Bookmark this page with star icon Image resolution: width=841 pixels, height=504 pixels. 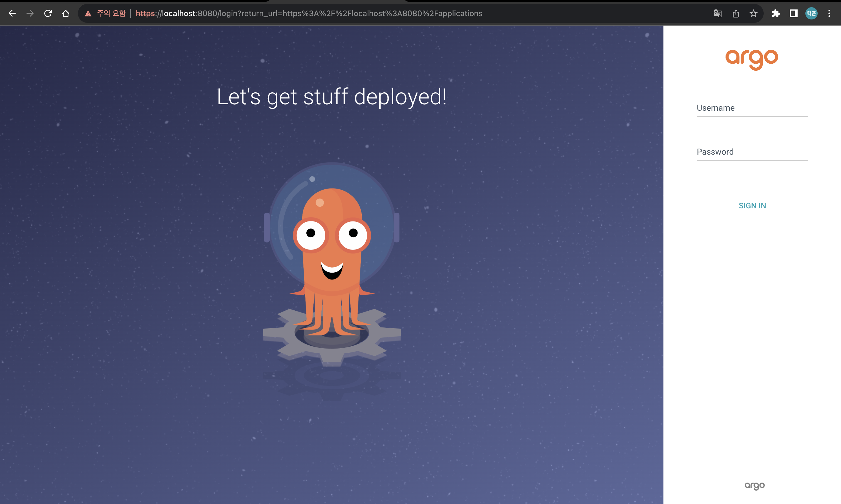pos(753,13)
